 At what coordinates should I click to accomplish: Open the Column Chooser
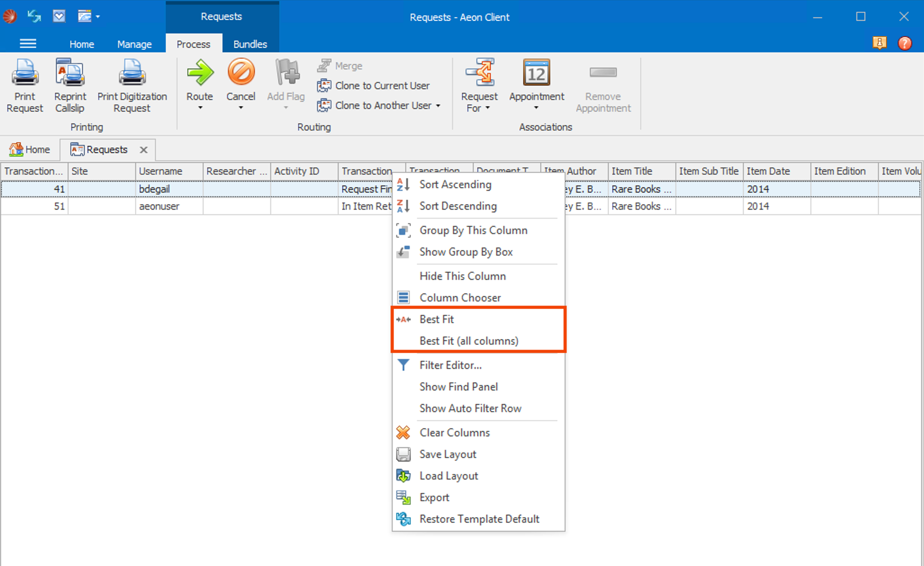[x=460, y=297]
